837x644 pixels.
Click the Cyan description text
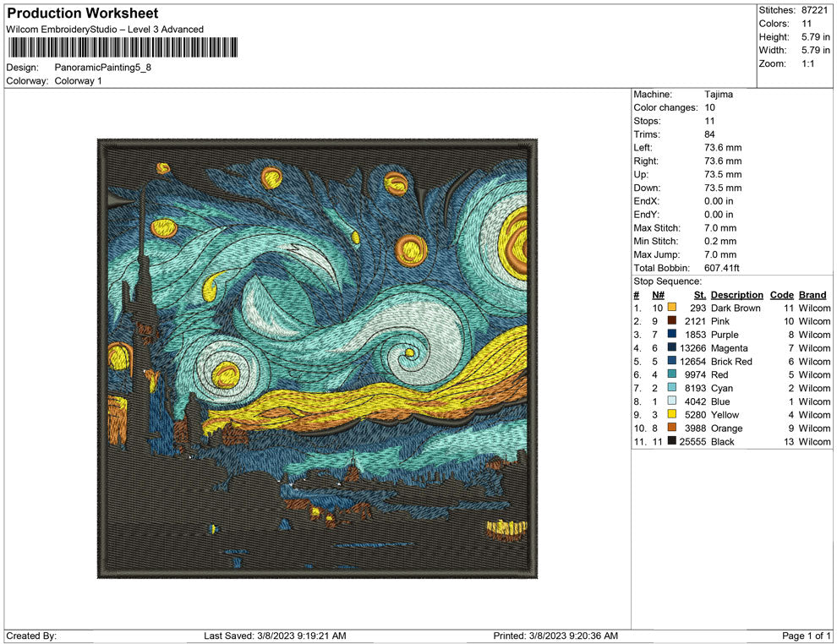pos(722,388)
